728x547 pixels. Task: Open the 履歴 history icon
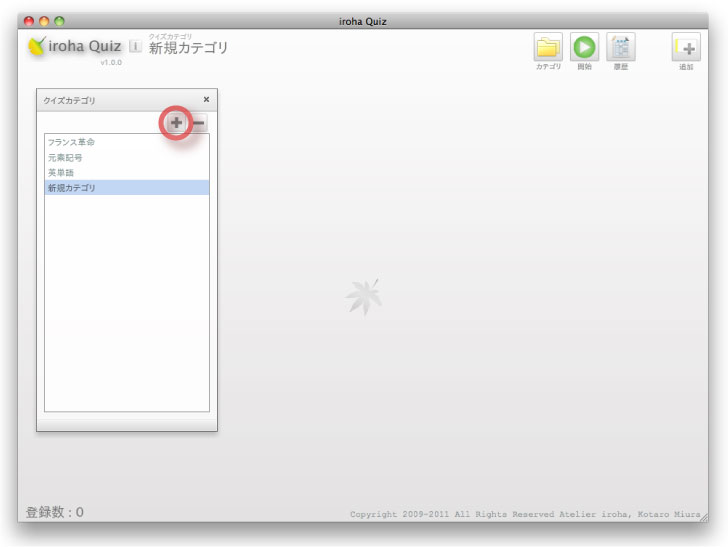coord(621,47)
